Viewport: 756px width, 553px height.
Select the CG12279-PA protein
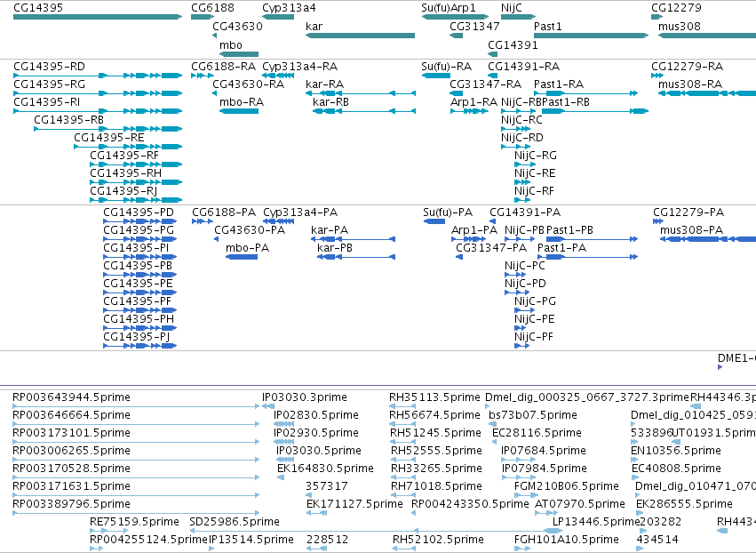tap(658, 221)
